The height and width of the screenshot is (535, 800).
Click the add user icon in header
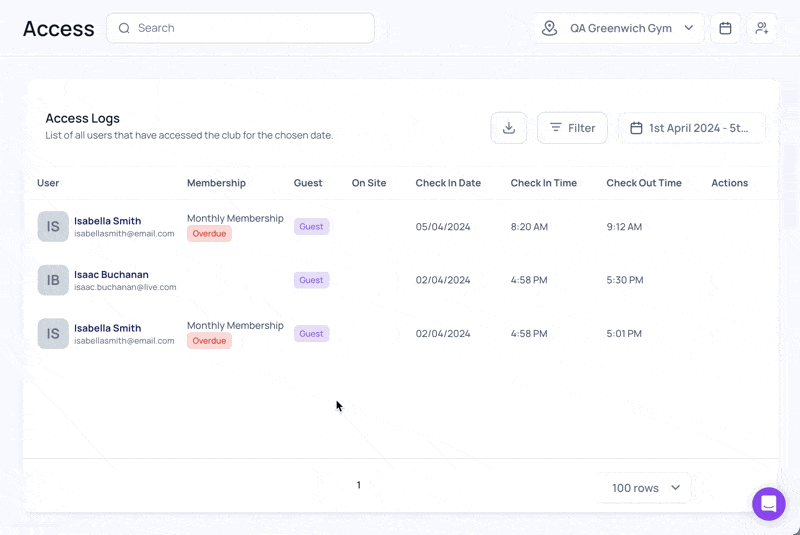(762, 28)
